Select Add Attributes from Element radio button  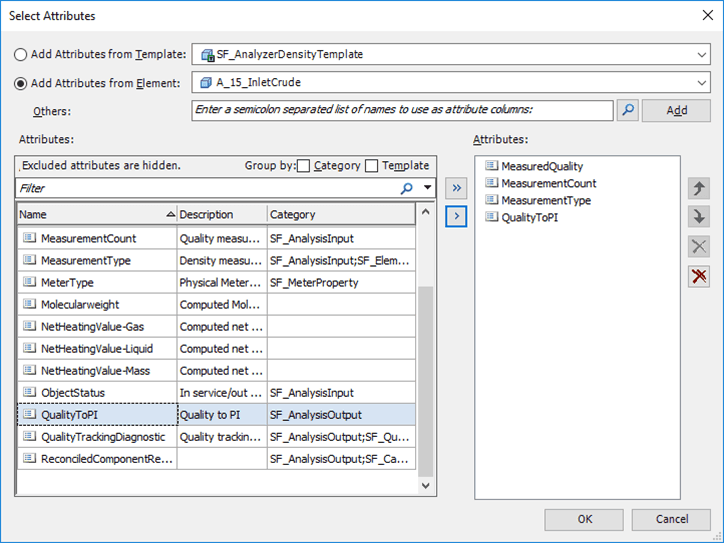click(x=20, y=84)
